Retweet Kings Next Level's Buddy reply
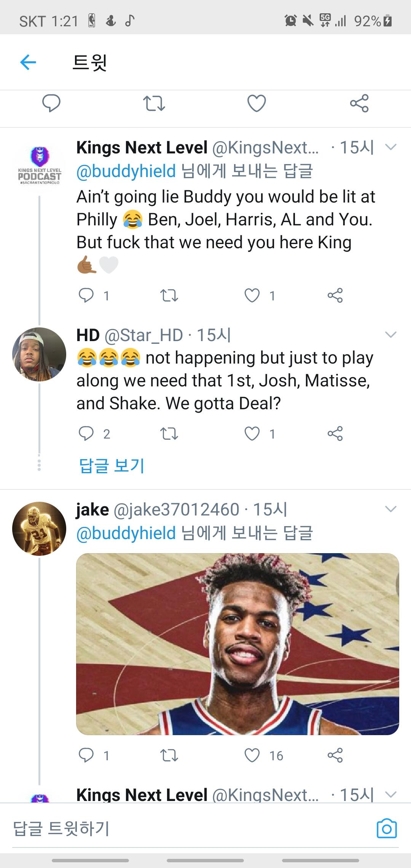This screenshot has width=411, height=868. pos(169,295)
